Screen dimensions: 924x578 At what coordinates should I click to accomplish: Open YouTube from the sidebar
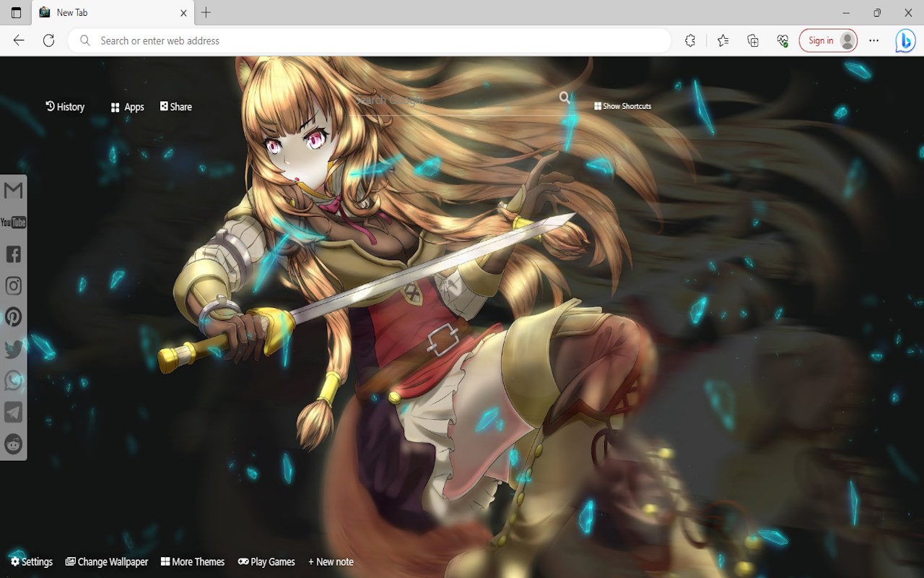click(x=14, y=223)
